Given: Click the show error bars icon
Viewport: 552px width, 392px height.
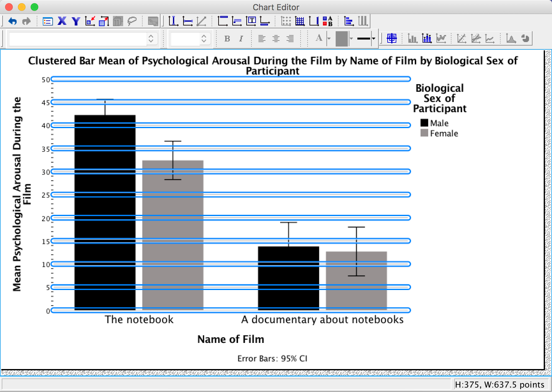Looking at the screenshot, I should click(427, 39).
